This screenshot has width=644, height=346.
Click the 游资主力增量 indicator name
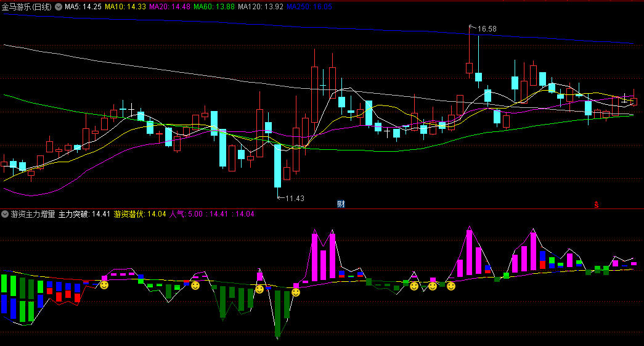pyautogui.click(x=33, y=213)
